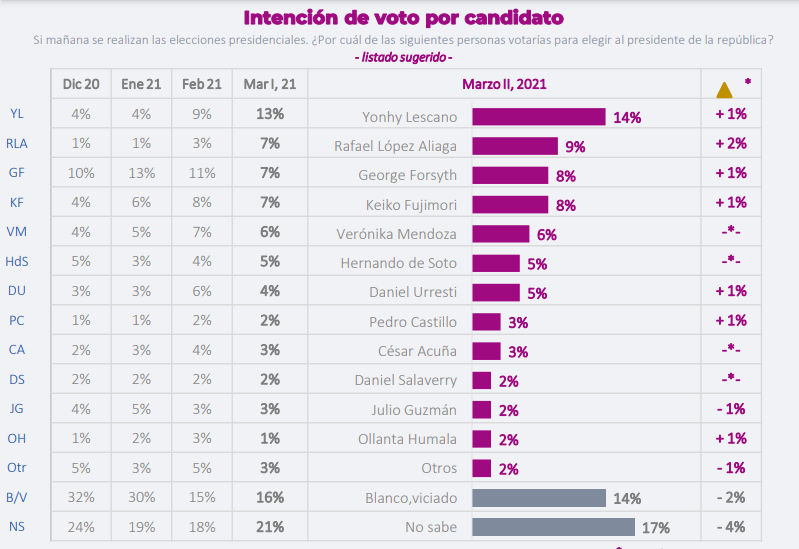This screenshot has height=549, width=799.
Task: Select the Marzo II, 2021 column header
Action: pos(504,84)
